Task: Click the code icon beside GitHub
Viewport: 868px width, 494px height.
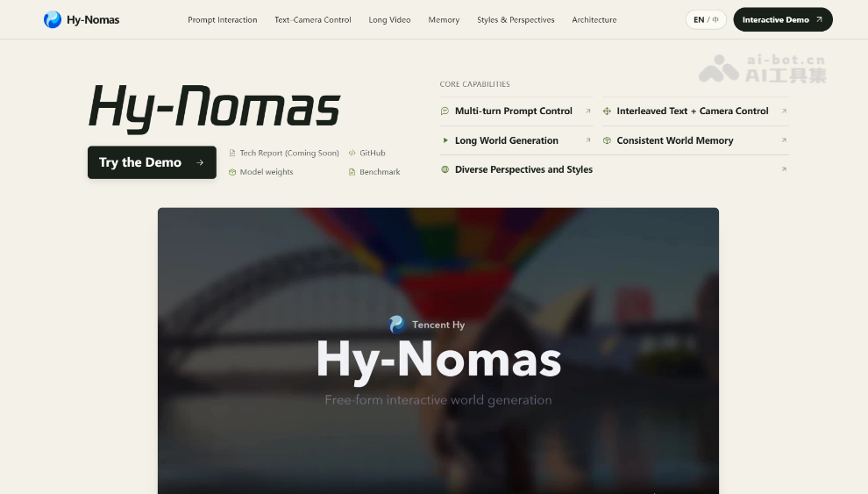Action: tap(352, 153)
